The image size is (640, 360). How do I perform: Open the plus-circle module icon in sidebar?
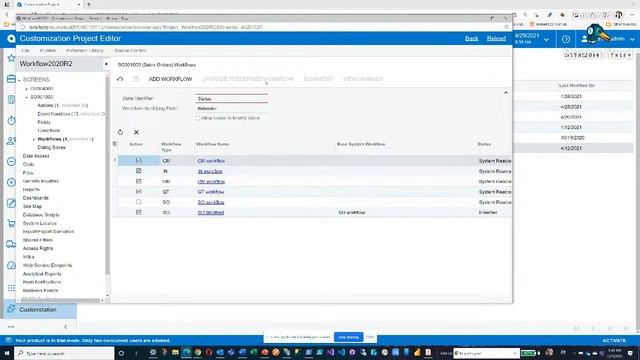(x=11, y=182)
